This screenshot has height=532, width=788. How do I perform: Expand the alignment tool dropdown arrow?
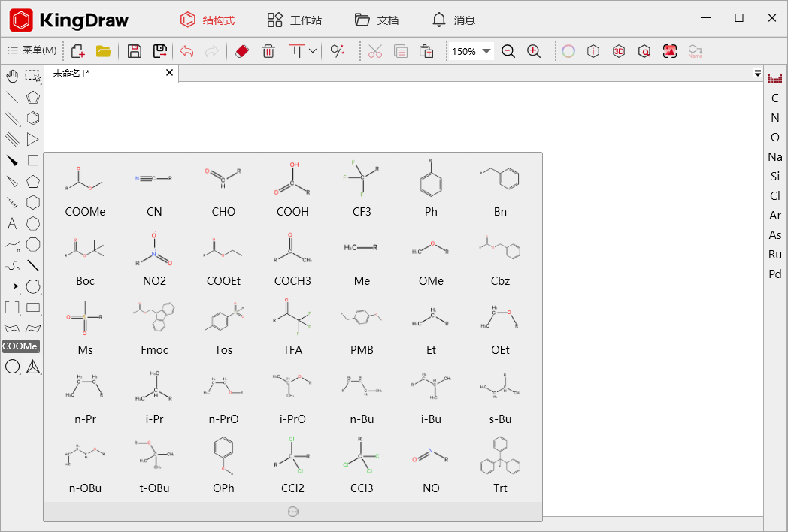pyautogui.click(x=313, y=51)
